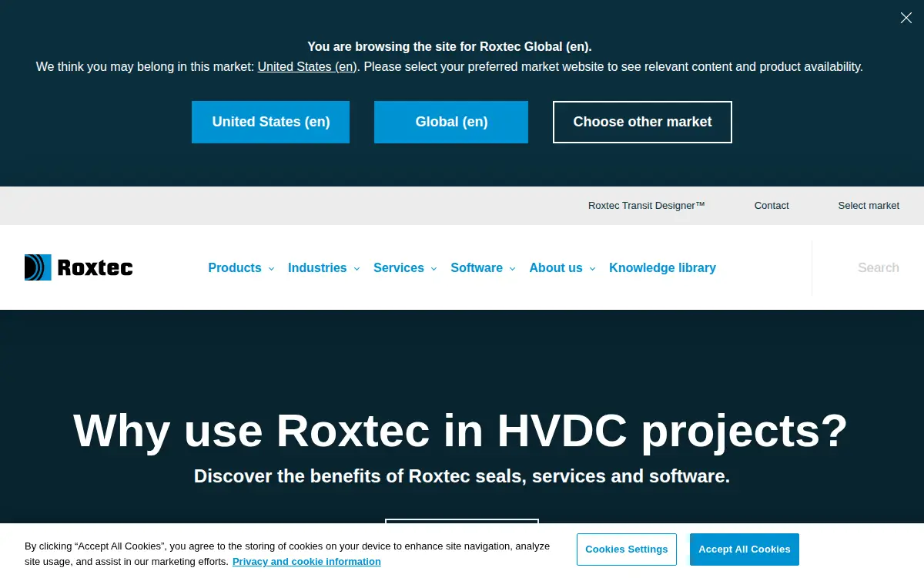
Task: Expand the About us menu
Action: coord(562,268)
